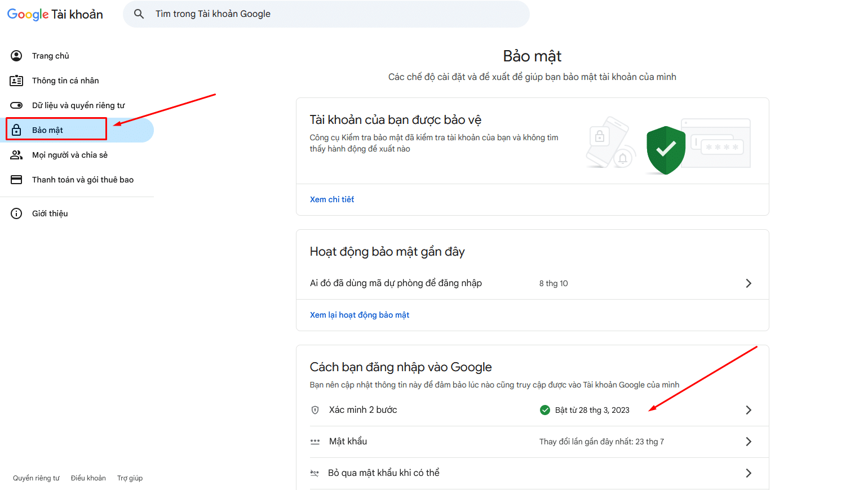Open the Xem chi tiết link
The image size is (868, 490).
pos(332,199)
